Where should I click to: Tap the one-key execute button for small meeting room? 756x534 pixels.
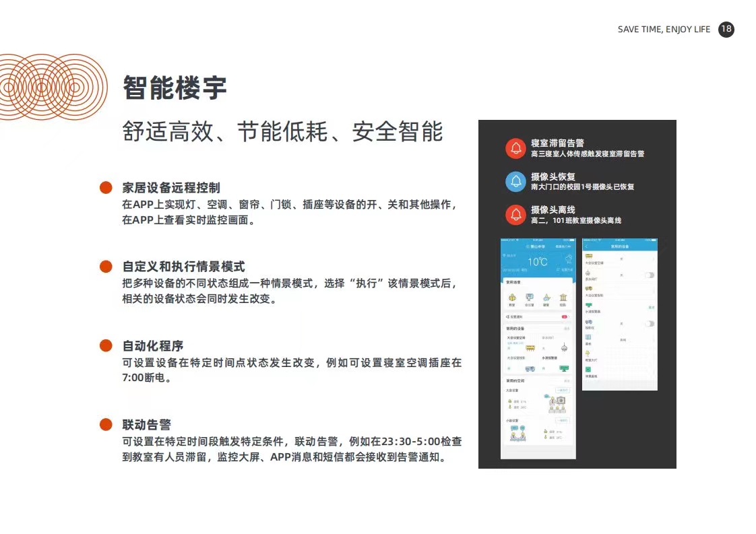pyautogui.click(x=563, y=420)
